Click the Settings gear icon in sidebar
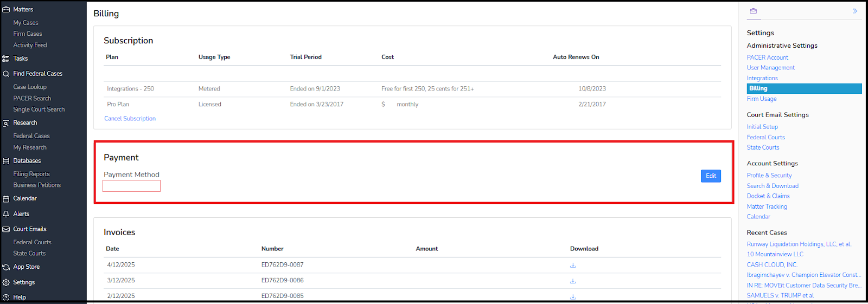This screenshot has height=304, width=868. tap(6, 282)
